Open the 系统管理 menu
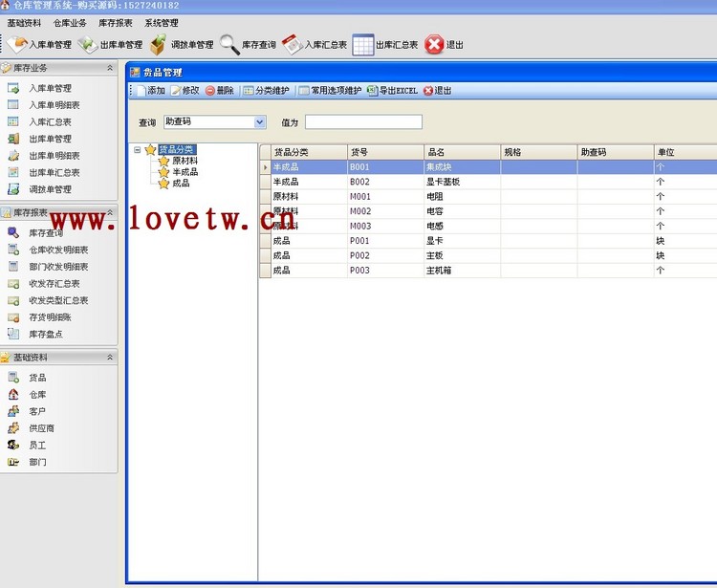The width and height of the screenshot is (717, 588). [162, 23]
